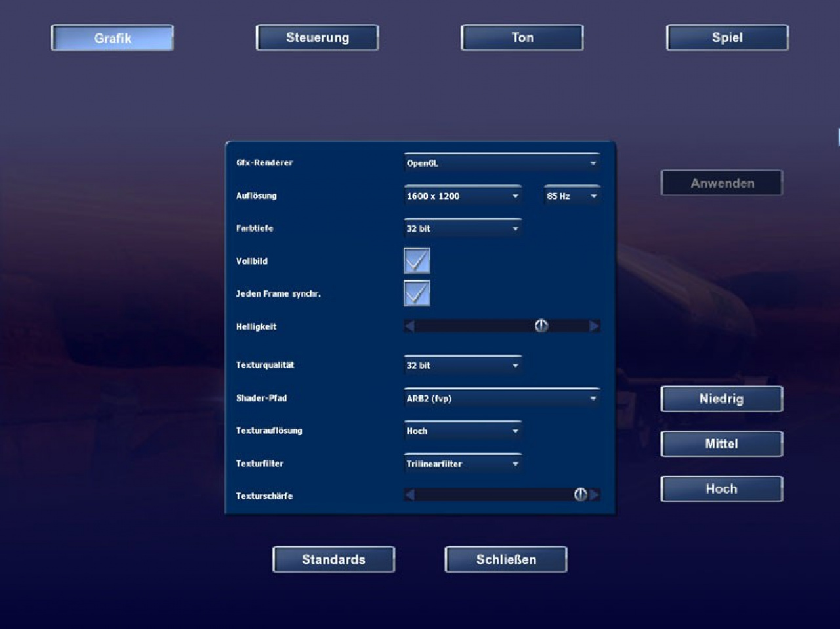Click the right arrow of Texturschärfe slider

(595, 495)
